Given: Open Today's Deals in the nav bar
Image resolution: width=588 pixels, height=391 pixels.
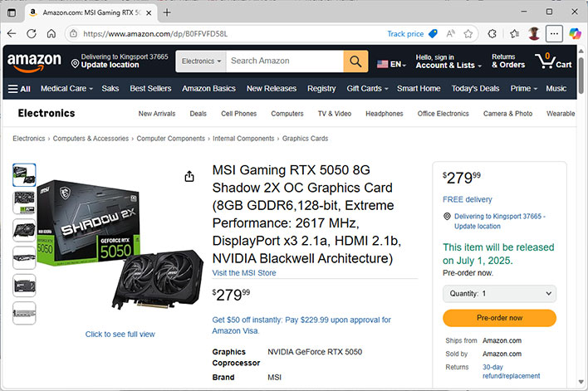Looking at the screenshot, I should pos(475,89).
